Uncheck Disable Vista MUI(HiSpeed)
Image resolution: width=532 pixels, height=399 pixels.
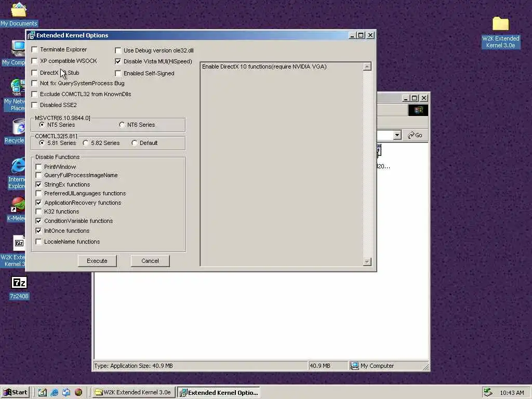118,61
